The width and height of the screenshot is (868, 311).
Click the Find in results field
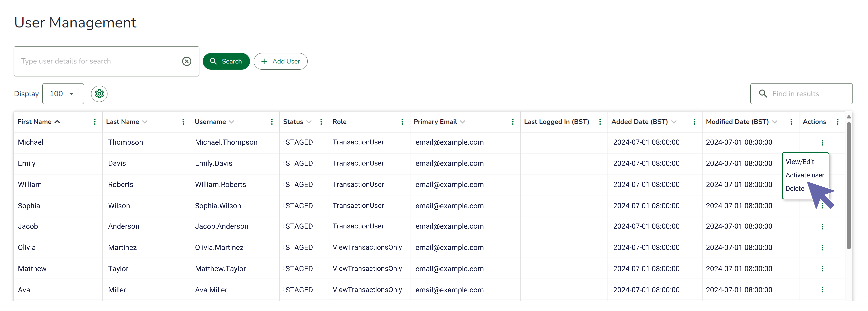pyautogui.click(x=805, y=94)
